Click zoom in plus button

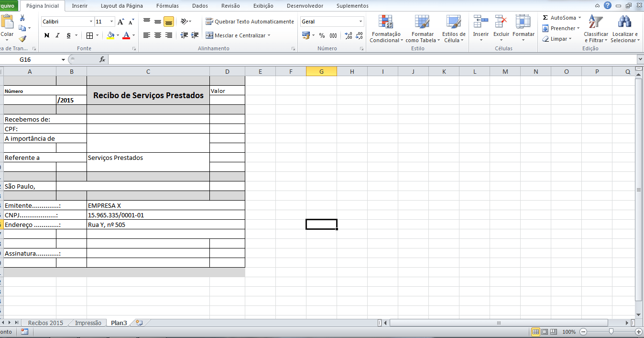point(638,332)
